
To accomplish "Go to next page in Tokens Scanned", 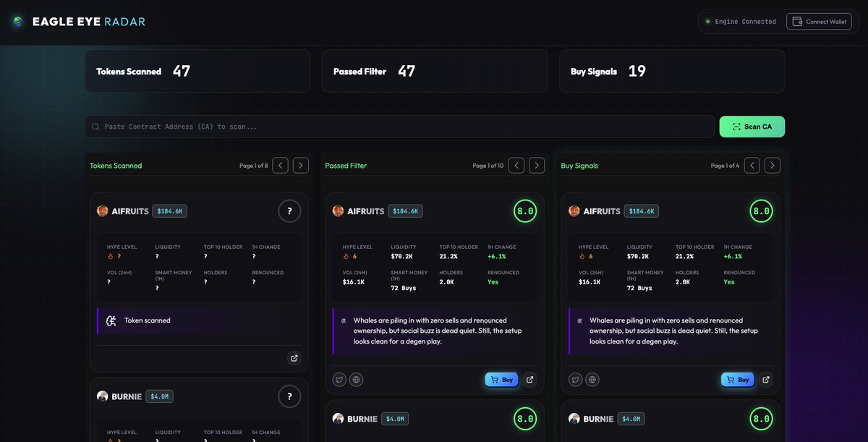I will pos(301,166).
